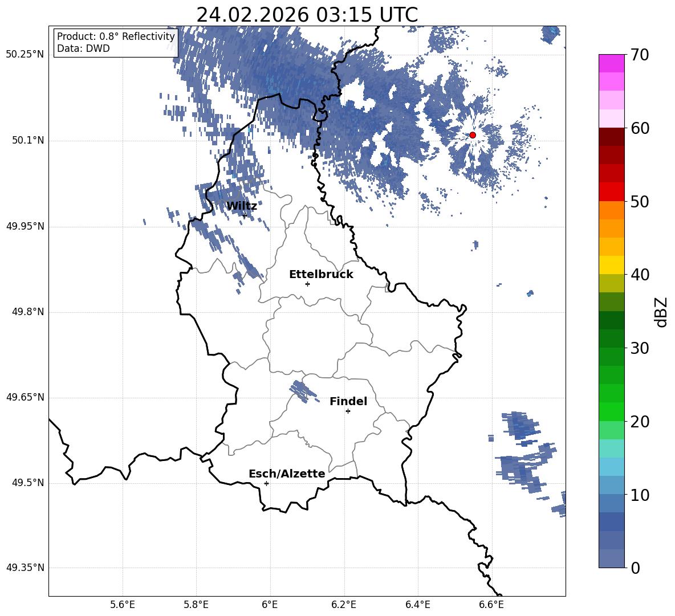675x616 pixels.
Task: Click the 6.6°E longitude label
Action: (491, 605)
